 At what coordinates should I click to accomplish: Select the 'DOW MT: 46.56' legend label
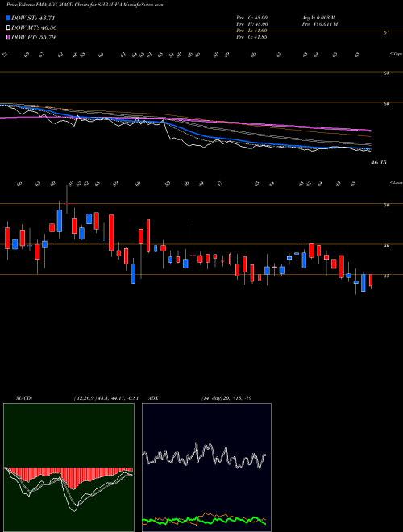(34, 28)
